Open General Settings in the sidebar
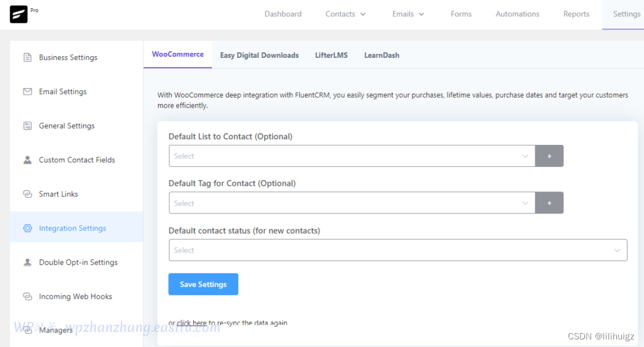 (x=76, y=126)
